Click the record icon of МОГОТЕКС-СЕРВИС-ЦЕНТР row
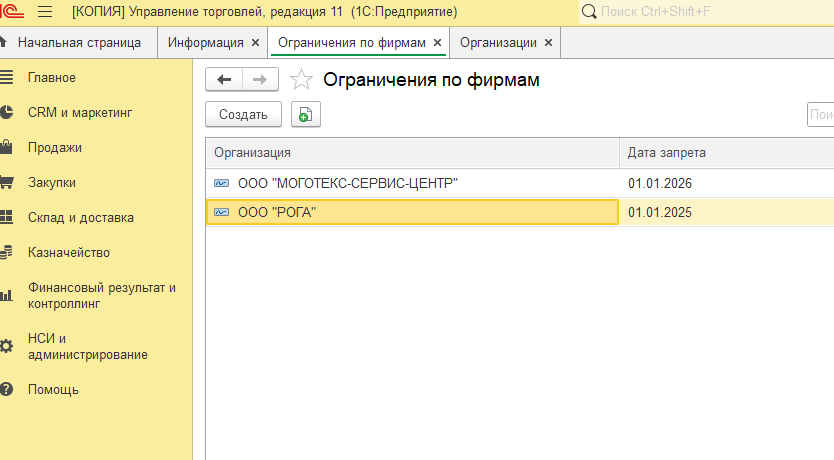The image size is (834, 460). click(x=221, y=183)
